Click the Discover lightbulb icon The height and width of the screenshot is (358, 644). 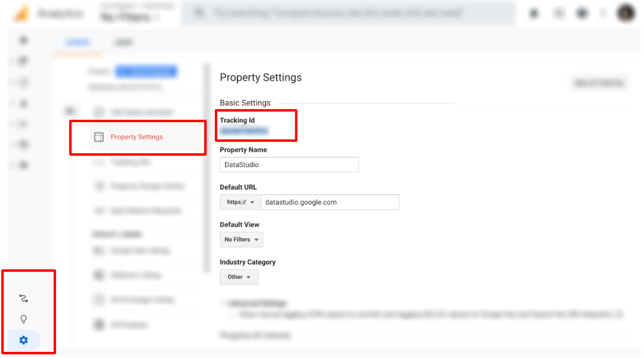pos(24,319)
